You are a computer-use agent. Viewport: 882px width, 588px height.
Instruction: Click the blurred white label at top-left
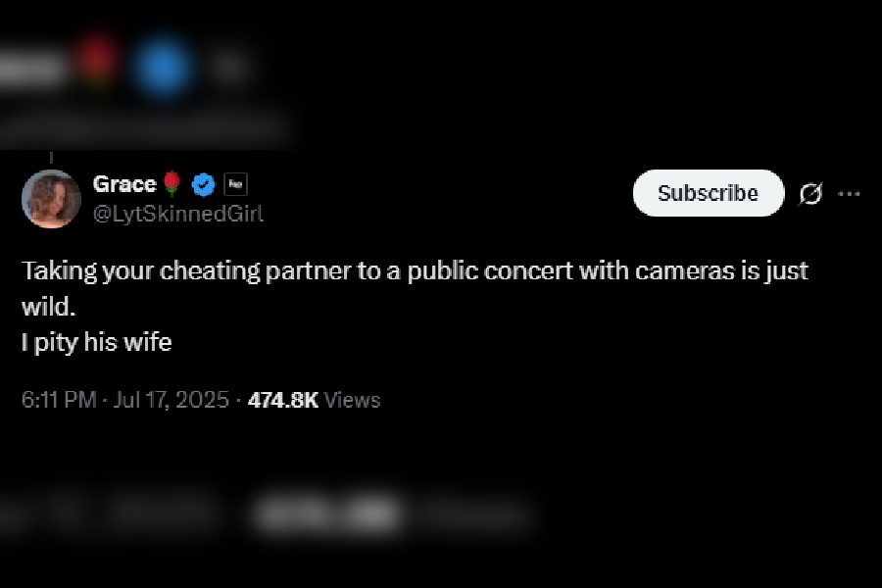(x=32, y=69)
